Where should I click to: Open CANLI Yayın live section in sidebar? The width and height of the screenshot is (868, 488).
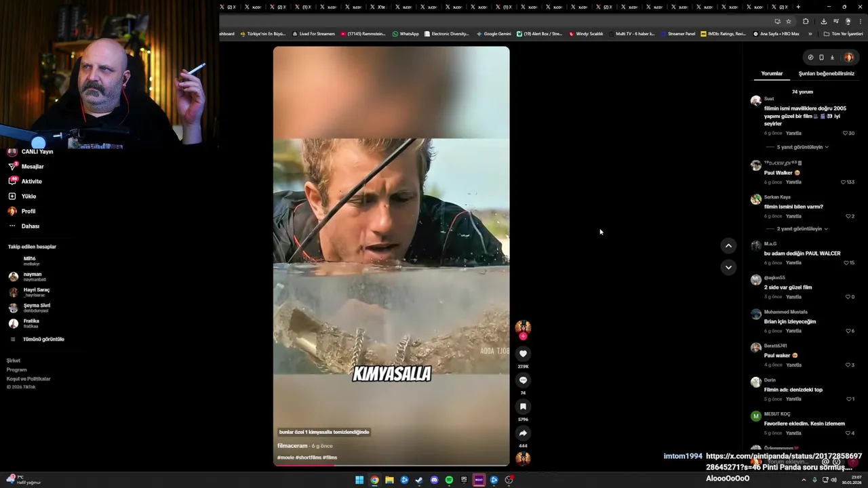pyautogui.click(x=31, y=152)
